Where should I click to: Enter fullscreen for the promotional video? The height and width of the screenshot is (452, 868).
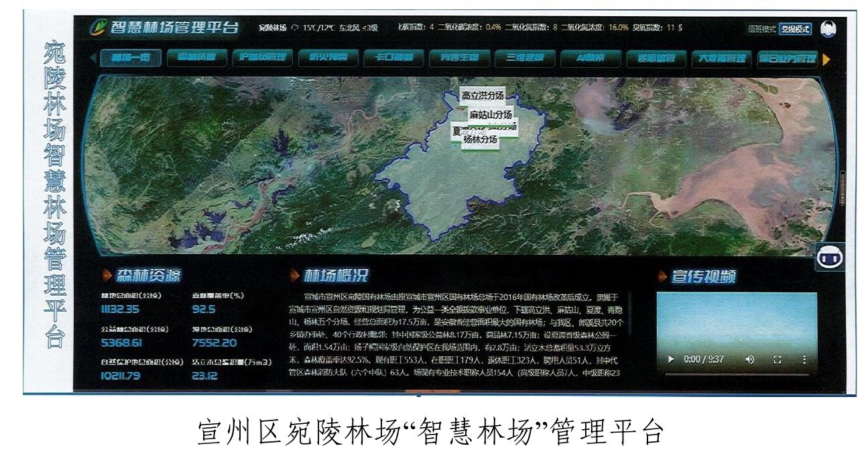click(x=778, y=359)
